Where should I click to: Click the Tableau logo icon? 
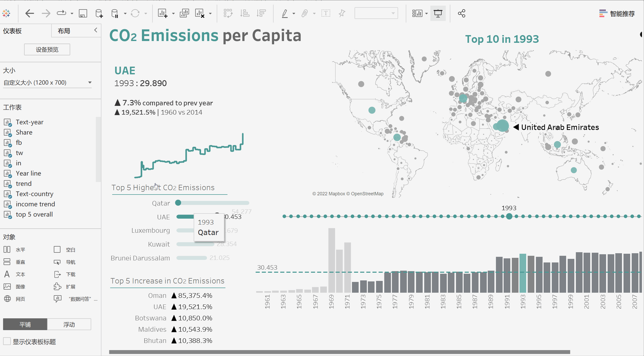tap(6, 13)
